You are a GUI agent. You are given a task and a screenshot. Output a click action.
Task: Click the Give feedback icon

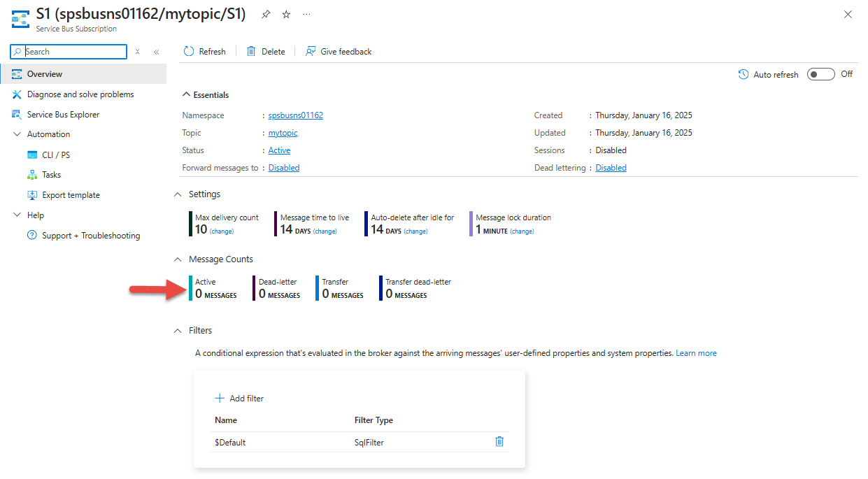(311, 52)
